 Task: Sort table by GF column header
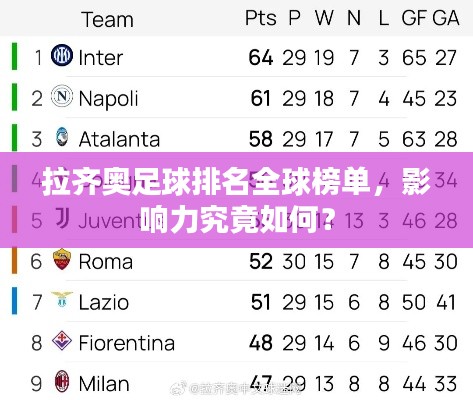pos(414,18)
